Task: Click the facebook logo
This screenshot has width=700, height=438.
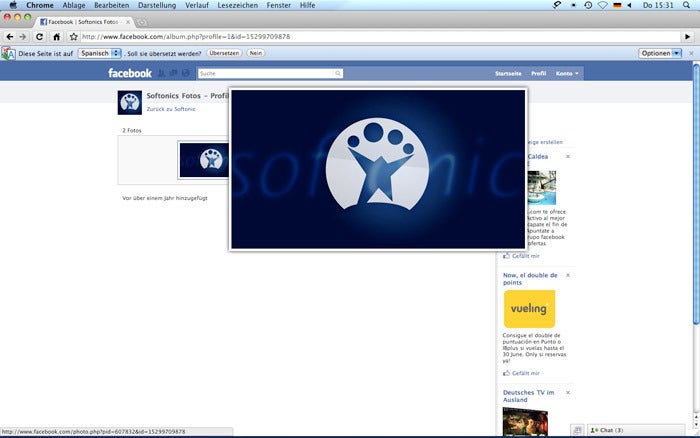Action: (x=130, y=73)
